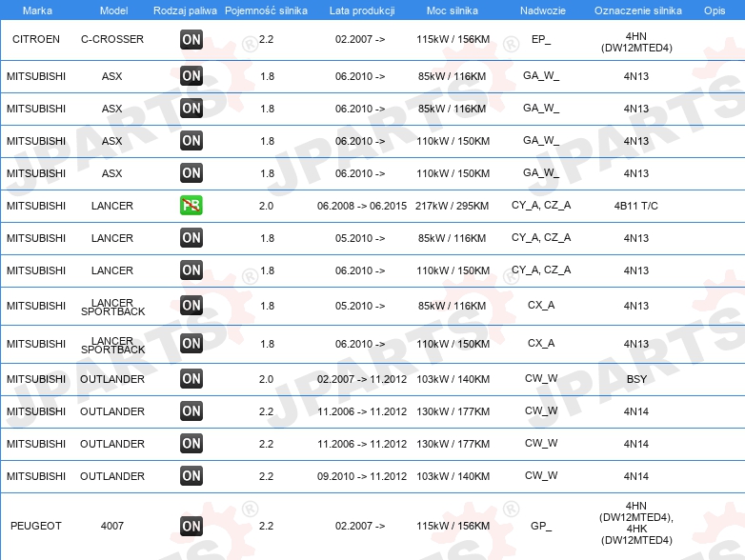Screen dimensions: 745x560
Task: Click the Rodzaj paliwa column header
Action: [x=185, y=10]
